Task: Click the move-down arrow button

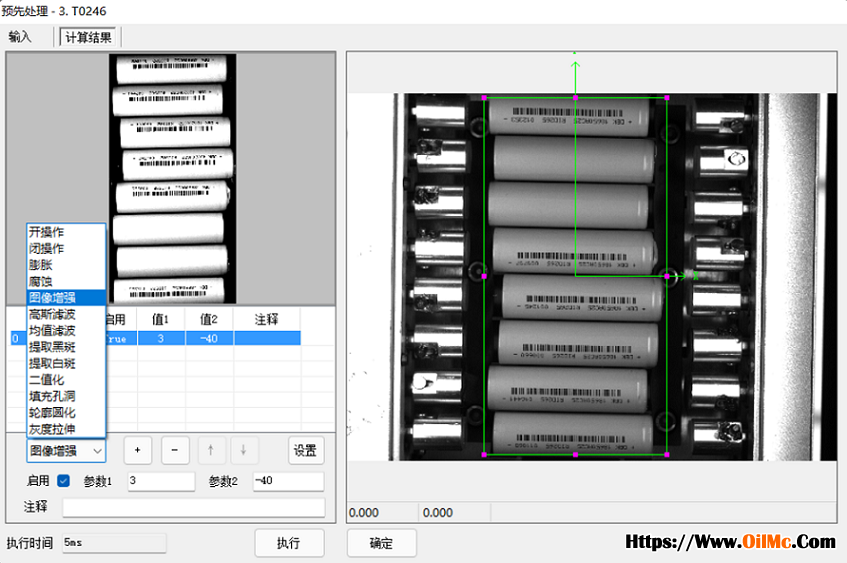Action: (244, 450)
